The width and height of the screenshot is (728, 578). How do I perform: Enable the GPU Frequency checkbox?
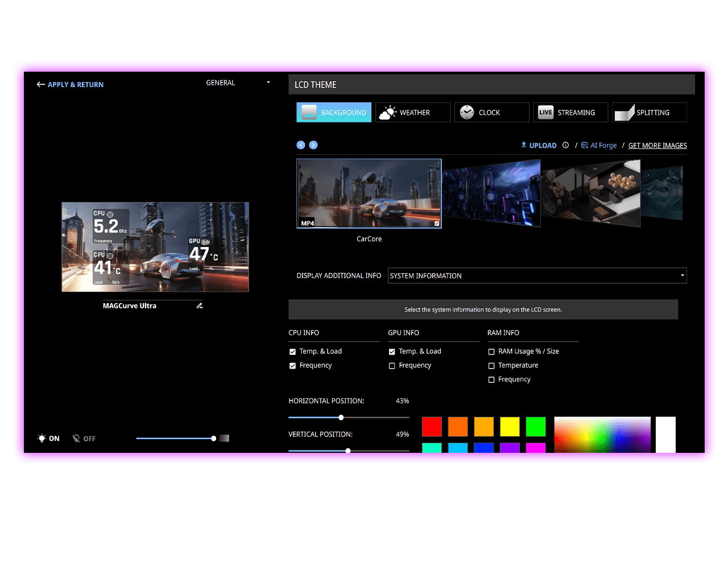[x=392, y=366]
